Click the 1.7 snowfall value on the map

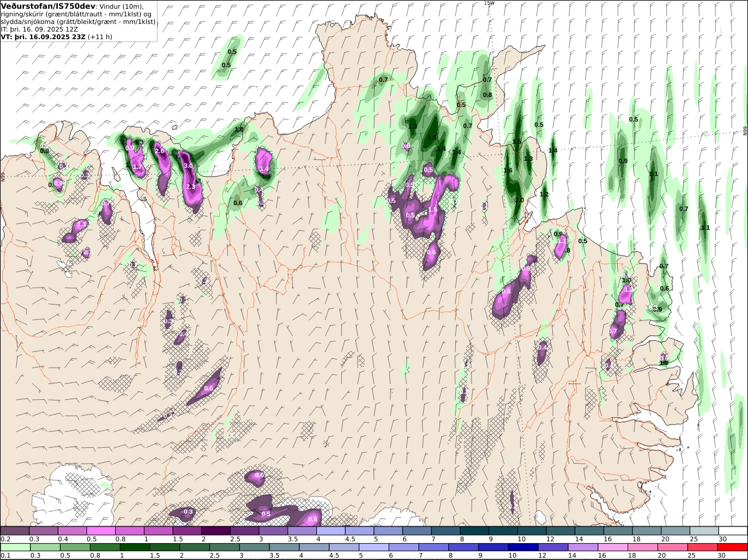click(x=137, y=167)
